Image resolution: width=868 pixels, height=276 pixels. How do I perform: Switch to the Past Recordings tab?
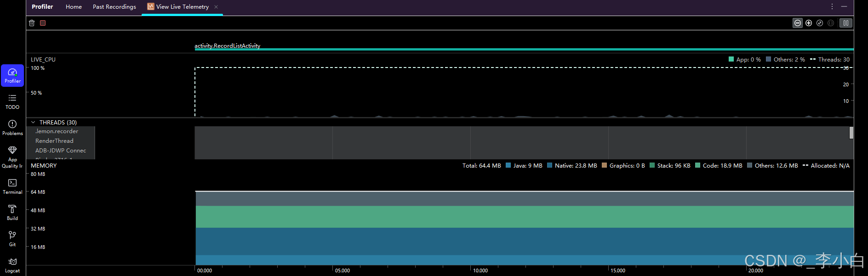click(114, 7)
